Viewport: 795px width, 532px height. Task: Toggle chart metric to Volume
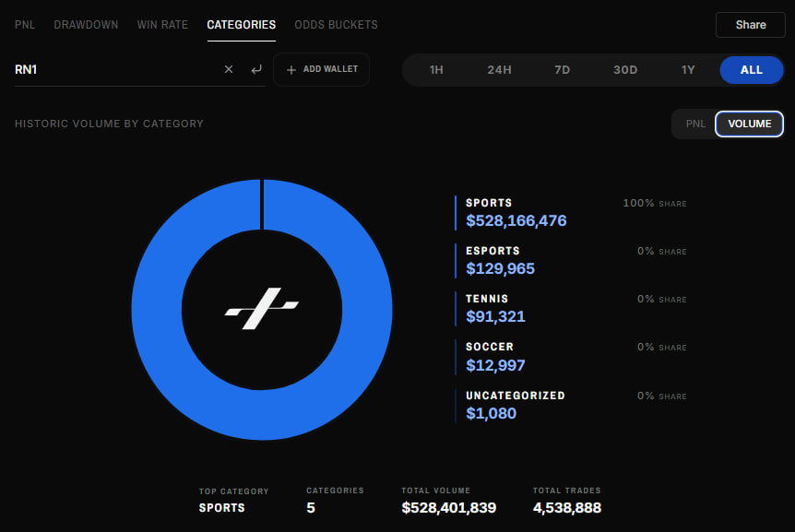[x=750, y=124]
